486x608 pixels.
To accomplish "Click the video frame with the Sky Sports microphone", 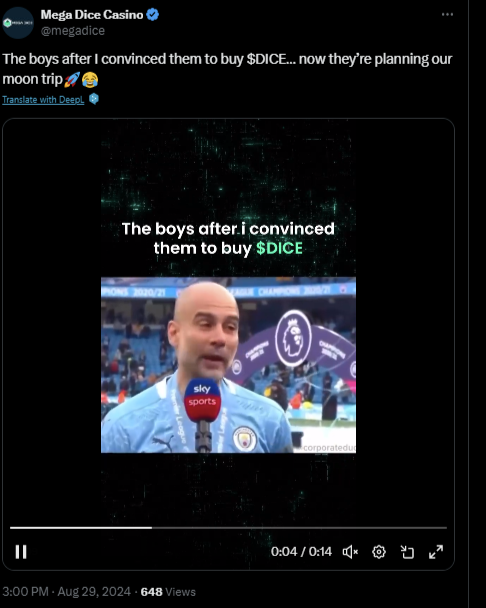I will point(228,365).
